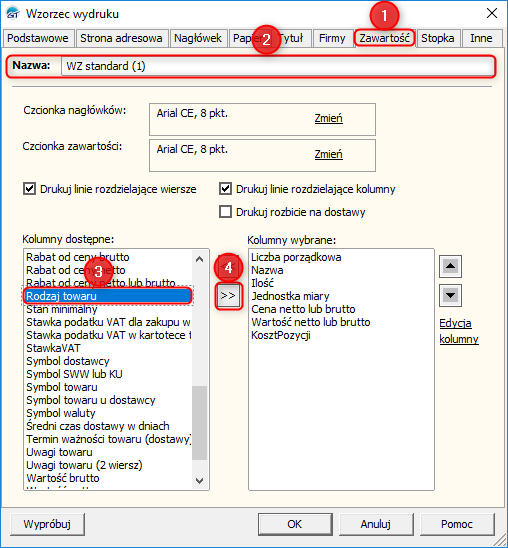Click the Nazwa input field
Viewport: 508px width, 548px height.
[x=277, y=66]
